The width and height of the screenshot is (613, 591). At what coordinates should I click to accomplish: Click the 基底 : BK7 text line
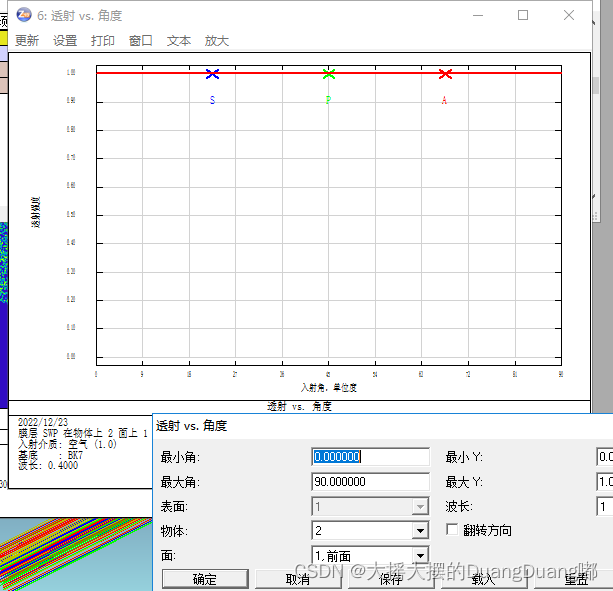pos(50,455)
